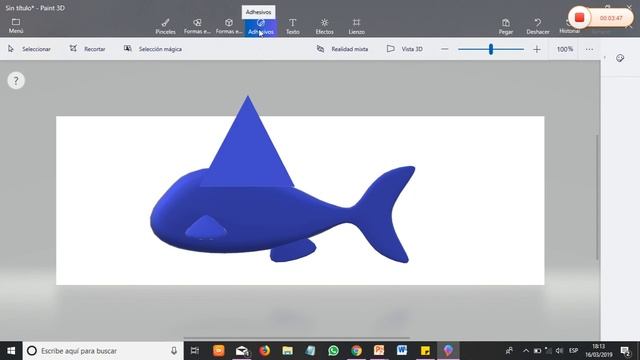Switch to Chrome in the taskbar
Viewport: 640px width, 360px height.
(x=356, y=351)
